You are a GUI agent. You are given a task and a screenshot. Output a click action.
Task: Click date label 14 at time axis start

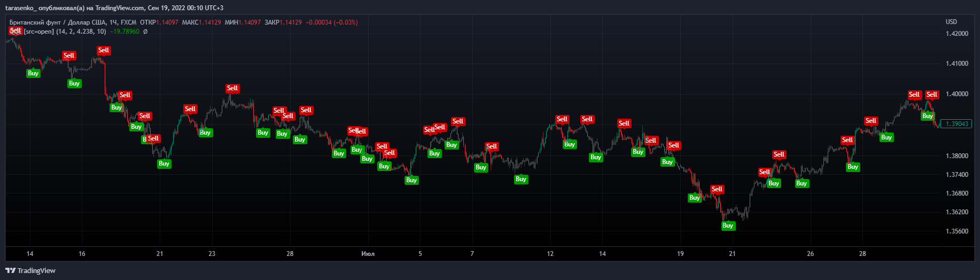coord(30,254)
